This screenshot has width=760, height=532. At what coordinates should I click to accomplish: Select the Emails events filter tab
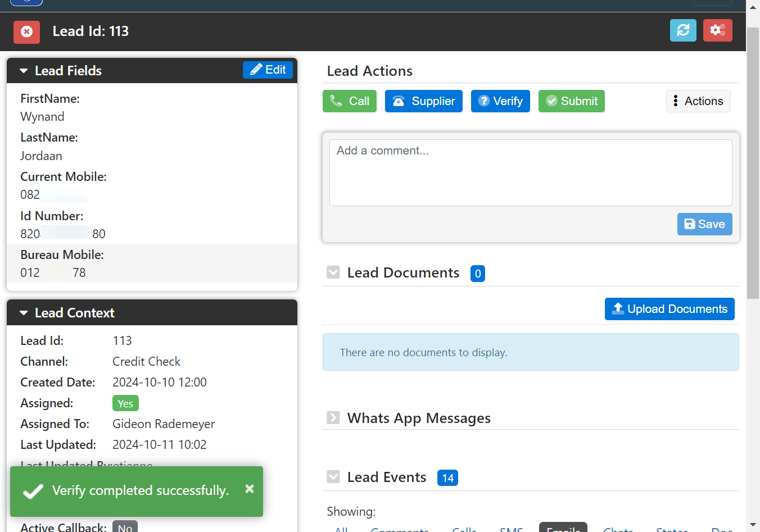click(563, 528)
